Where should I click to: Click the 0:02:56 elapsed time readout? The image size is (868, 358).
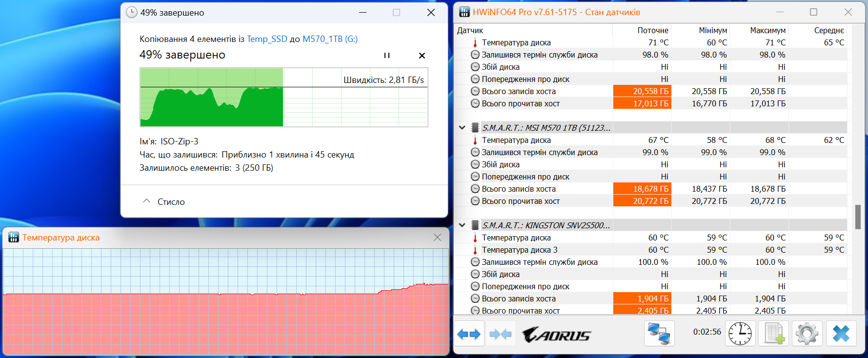click(x=707, y=332)
